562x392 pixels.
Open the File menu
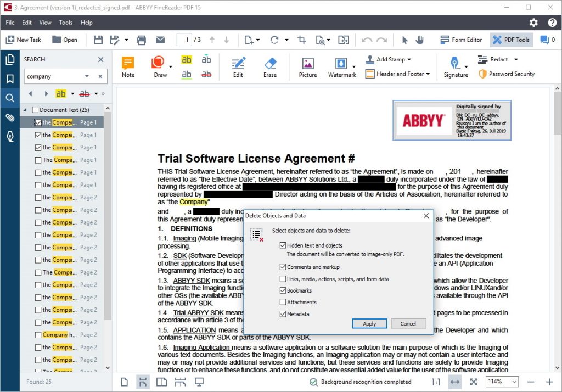point(10,23)
